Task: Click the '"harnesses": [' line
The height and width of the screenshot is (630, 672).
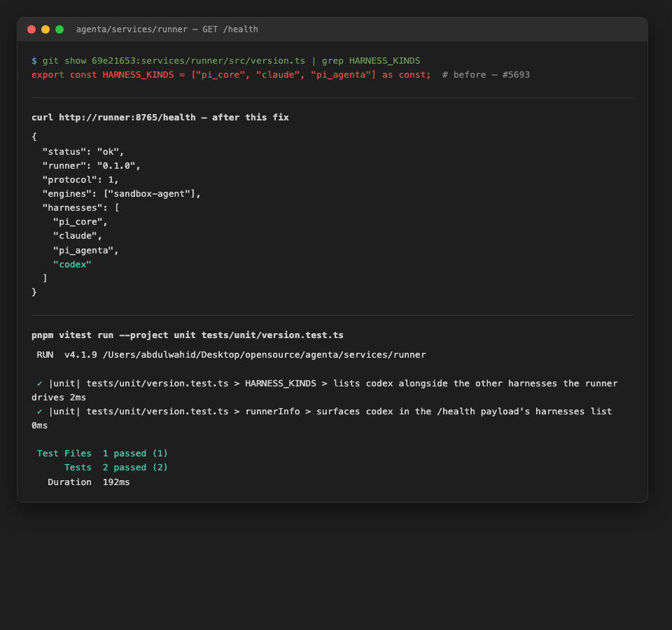Action: [x=80, y=208]
